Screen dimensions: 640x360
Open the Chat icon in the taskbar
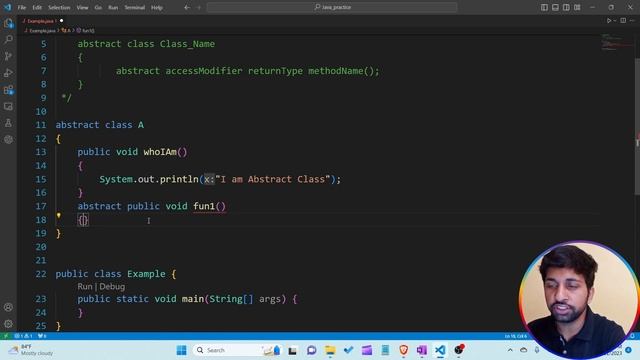click(311, 350)
